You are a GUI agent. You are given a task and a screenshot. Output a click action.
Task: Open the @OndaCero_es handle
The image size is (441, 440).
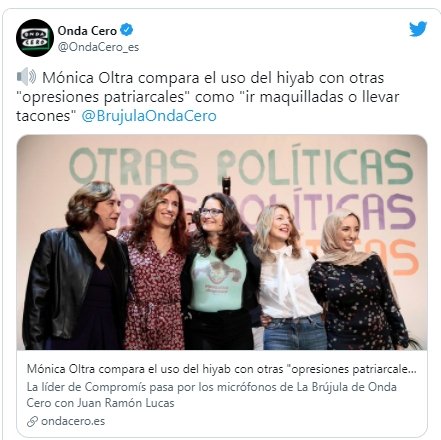tap(98, 47)
